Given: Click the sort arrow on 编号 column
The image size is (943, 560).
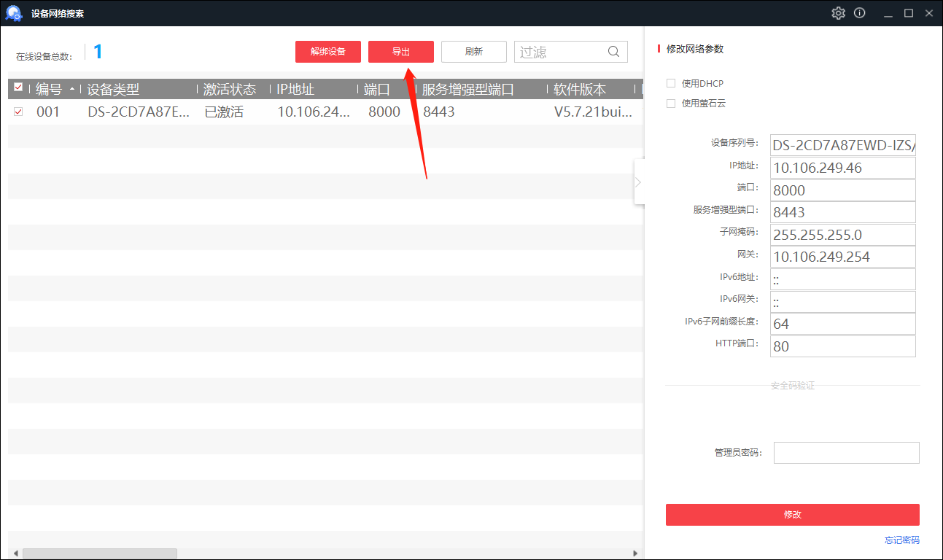Looking at the screenshot, I should click(71, 90).
